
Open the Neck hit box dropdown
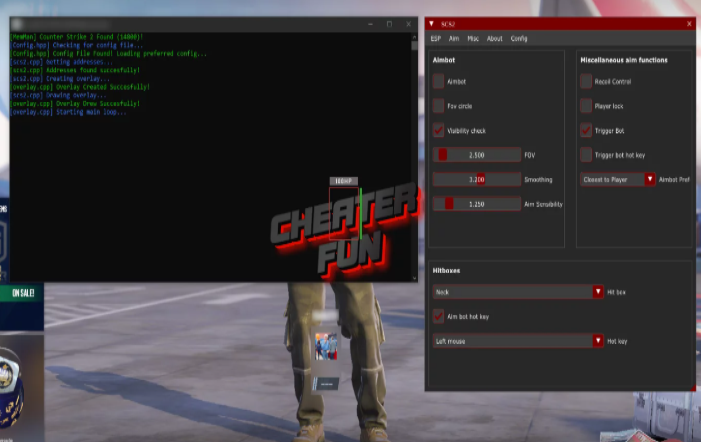coord(518,292)
